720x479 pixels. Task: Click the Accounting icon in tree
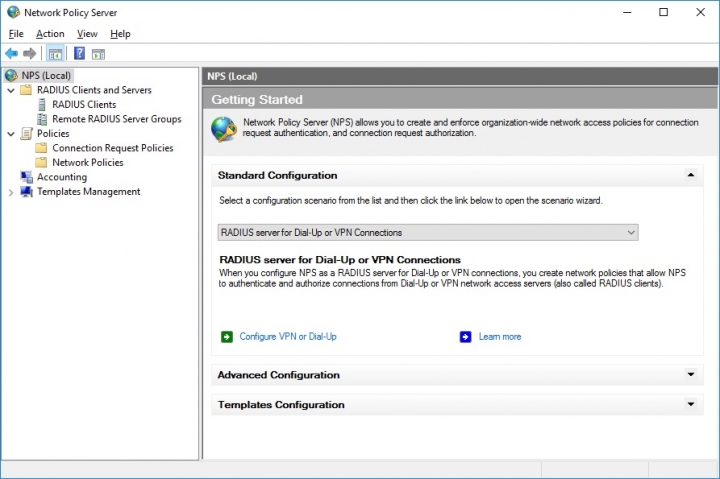tap(27, 177)
